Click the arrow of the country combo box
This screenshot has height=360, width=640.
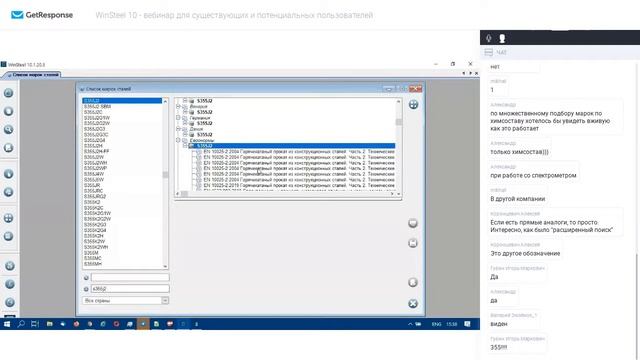(165, 300)
